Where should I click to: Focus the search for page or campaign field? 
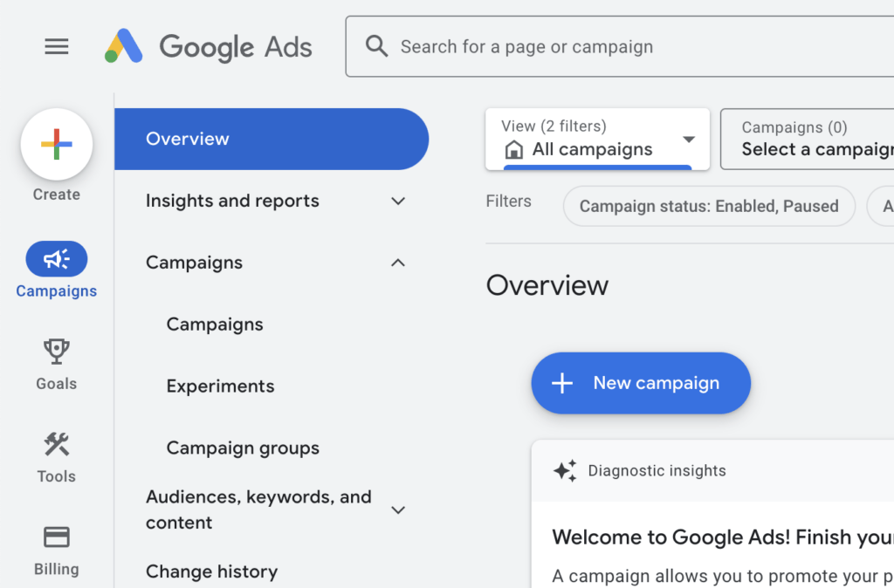[619, 46]
